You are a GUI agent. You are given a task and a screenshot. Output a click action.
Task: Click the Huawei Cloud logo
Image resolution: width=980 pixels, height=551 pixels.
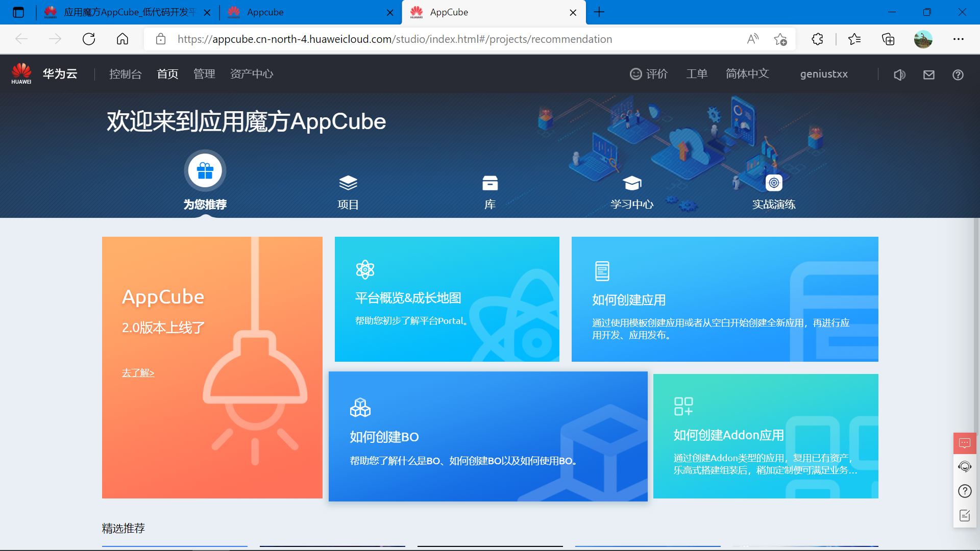click(21, 73)
